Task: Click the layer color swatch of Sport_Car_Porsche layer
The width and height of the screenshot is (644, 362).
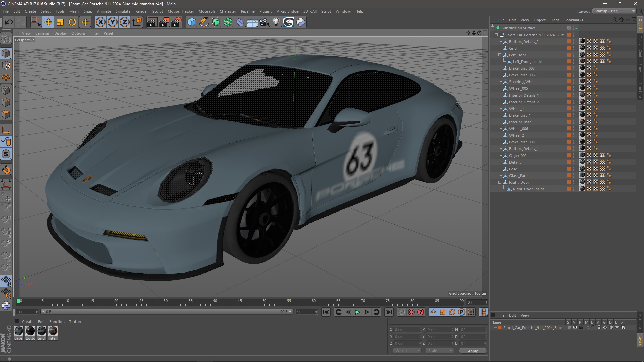Action: pyautogui.click(x=500, y=328)
